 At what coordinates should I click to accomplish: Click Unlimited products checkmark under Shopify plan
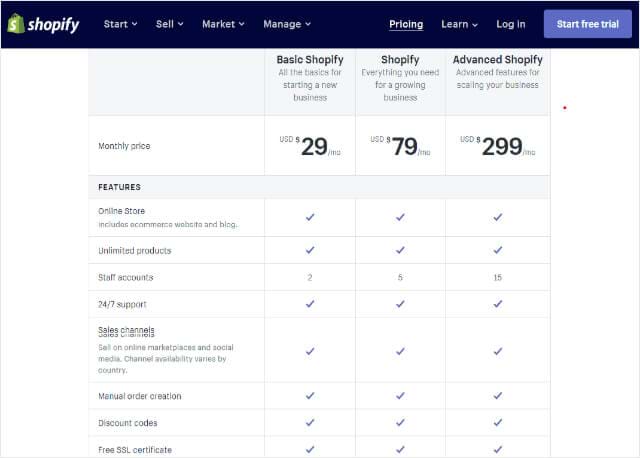400,250
